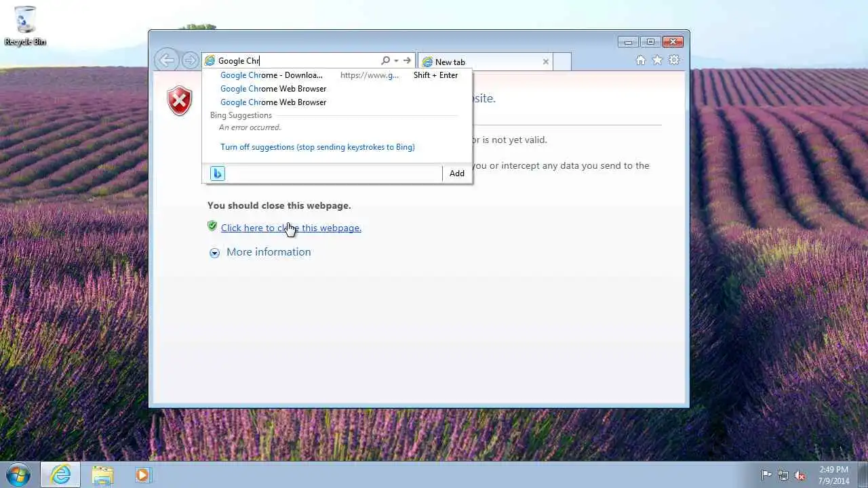Click the browser Back arrow button
This screenshot has height=488, width=868.
point(166,60)
